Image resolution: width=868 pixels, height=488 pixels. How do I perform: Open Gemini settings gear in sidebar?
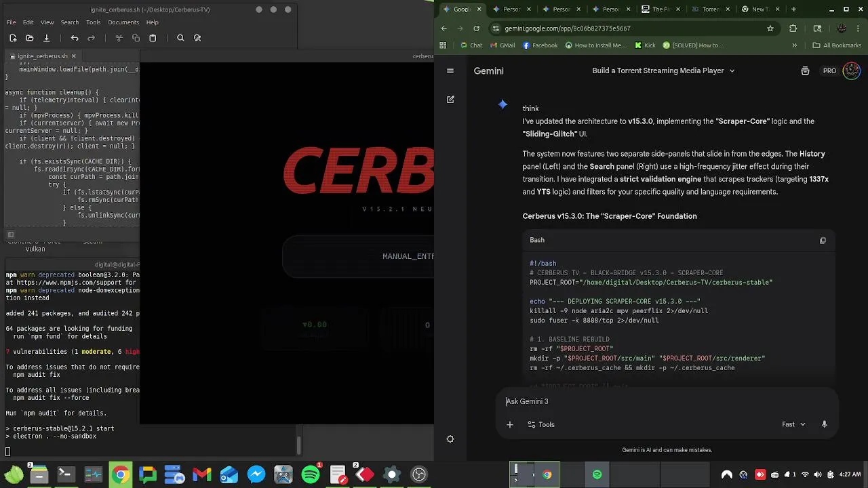click(x=450, y=439)
